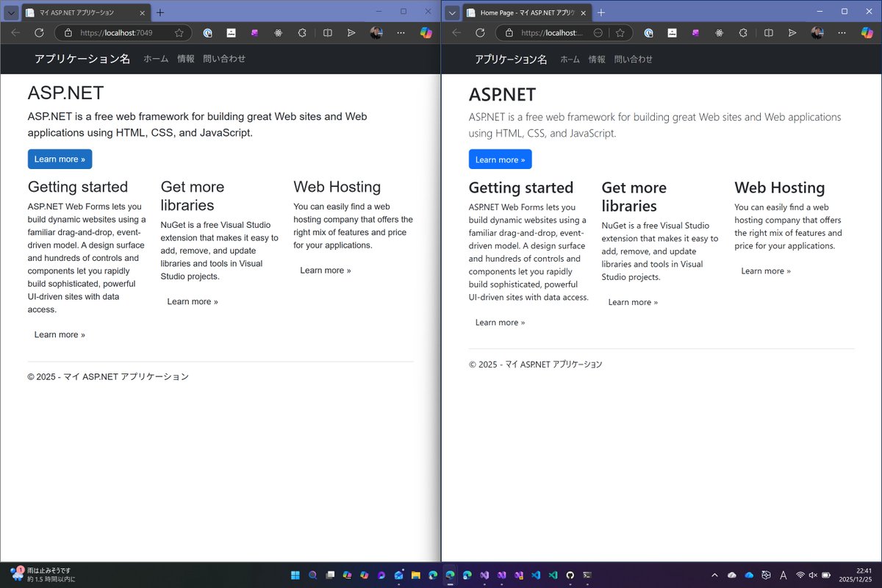Screen dimensions: 882x588
Task: Close the マイ ASP.NET アプリケーション tab in left window
Action: [x=142, y=12]
